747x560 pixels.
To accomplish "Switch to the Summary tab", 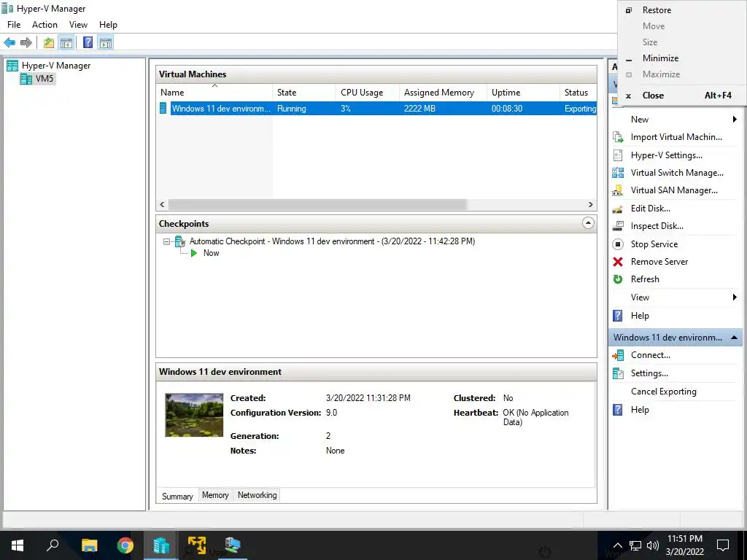I will 177,496.
